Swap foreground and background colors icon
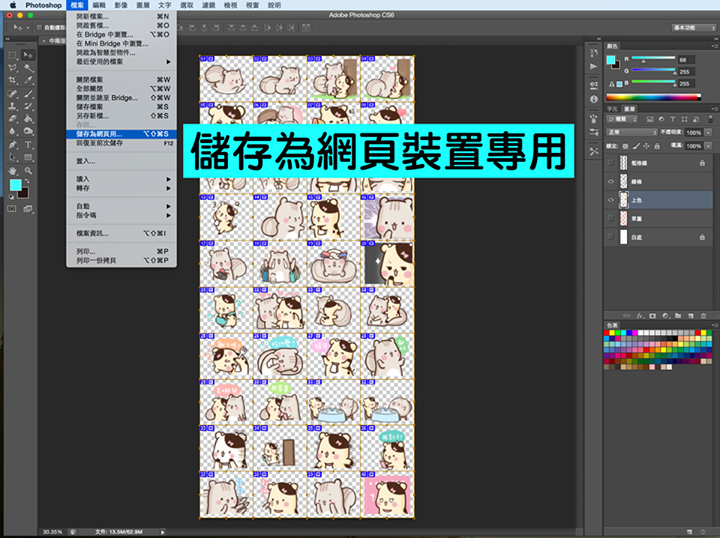 point(27,181)
